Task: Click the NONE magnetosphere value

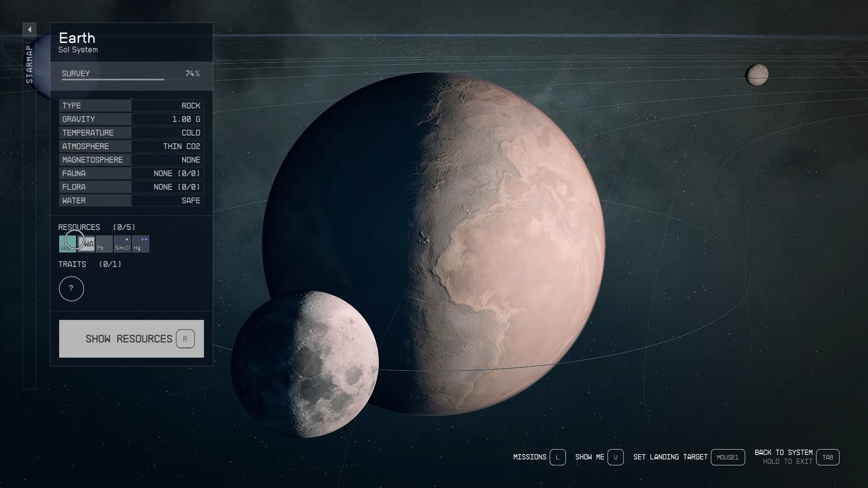Action: pos(191,160)
